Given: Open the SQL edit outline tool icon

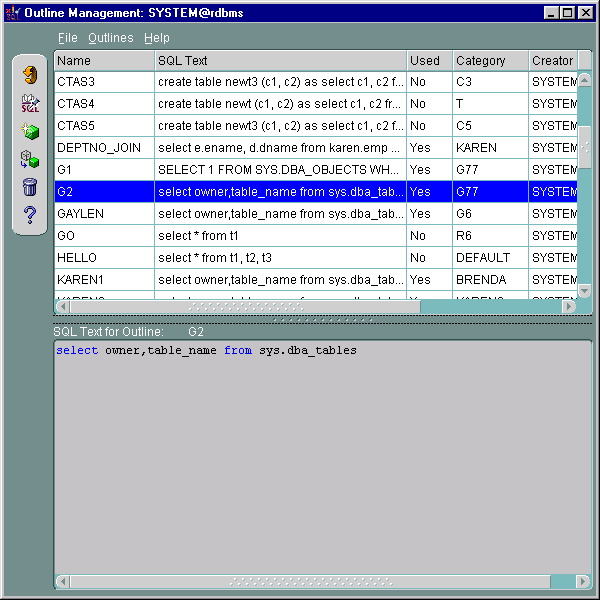Looking at the screenshot, I should [x=29, y=103].
